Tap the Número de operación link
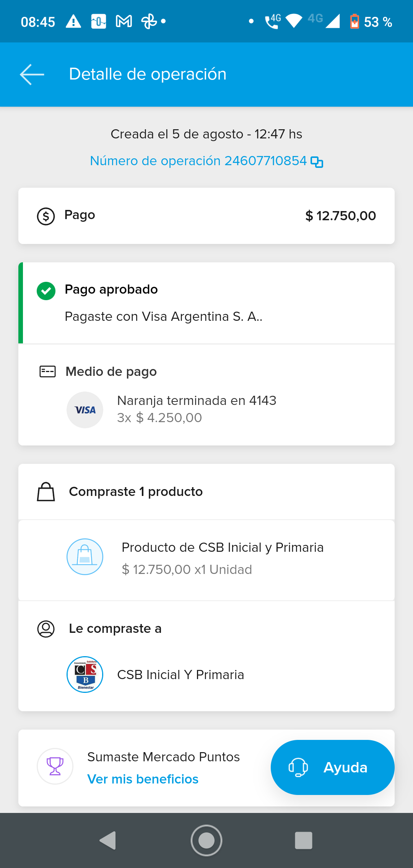413x868 pixels. click(198, 161)
